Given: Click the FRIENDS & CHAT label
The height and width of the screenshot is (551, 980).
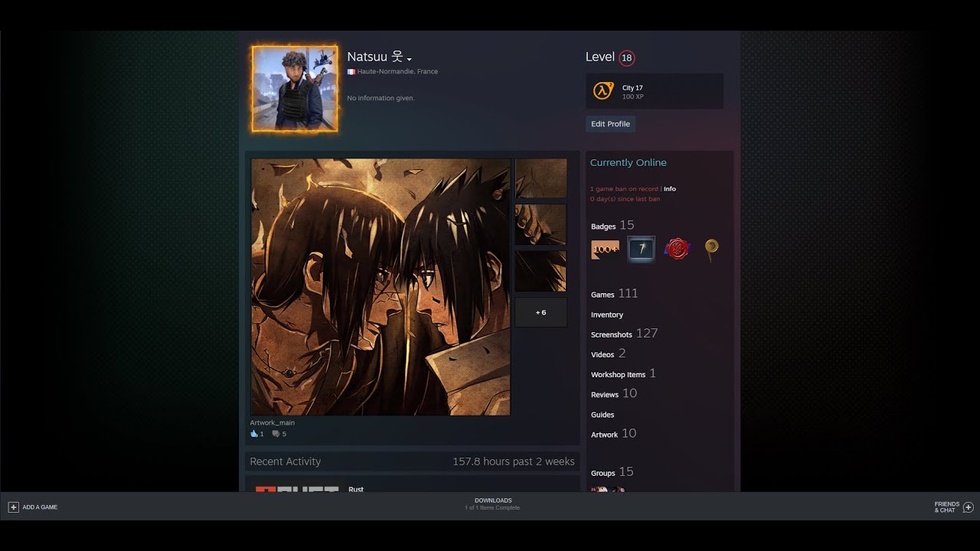Looking at the screenshot, I should [x=947, y=507].
